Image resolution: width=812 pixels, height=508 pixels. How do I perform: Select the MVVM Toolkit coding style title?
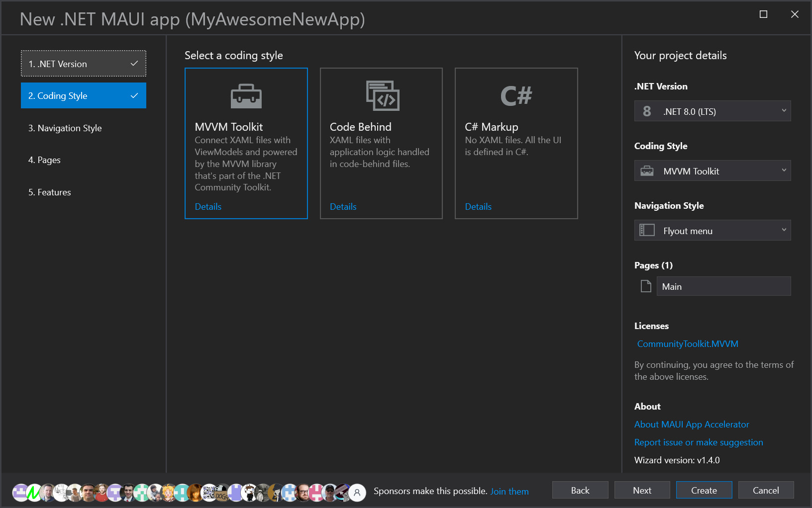(229, 127)
